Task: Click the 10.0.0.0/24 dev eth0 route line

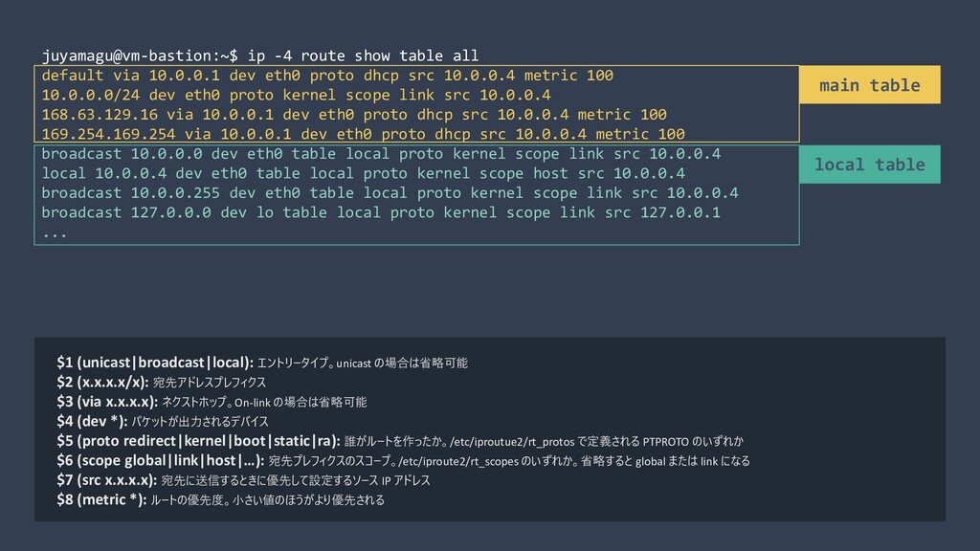Action: coord(297,95)
